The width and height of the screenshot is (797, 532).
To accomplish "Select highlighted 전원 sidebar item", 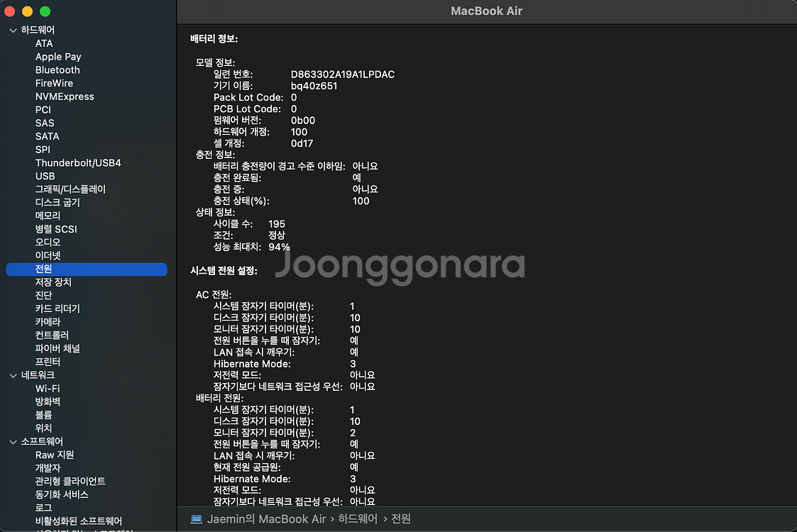I will point(87,269).
